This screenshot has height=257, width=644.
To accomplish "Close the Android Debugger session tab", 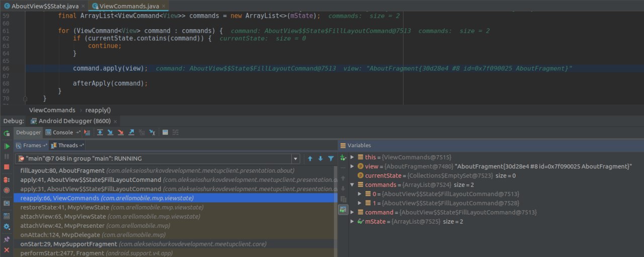I will [115, 121].
